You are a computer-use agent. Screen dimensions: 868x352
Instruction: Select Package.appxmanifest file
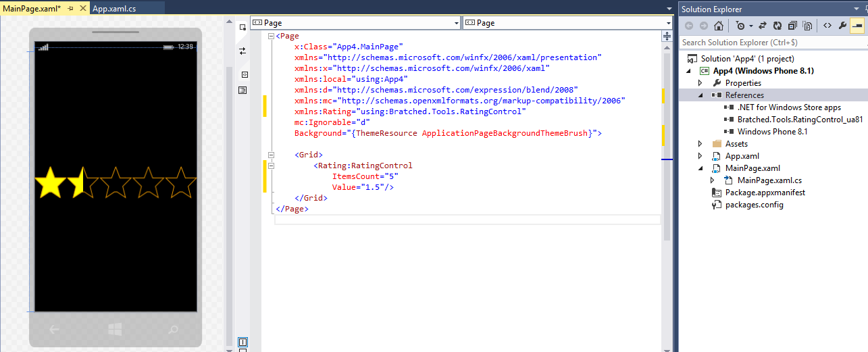click(x=765, y=193)
